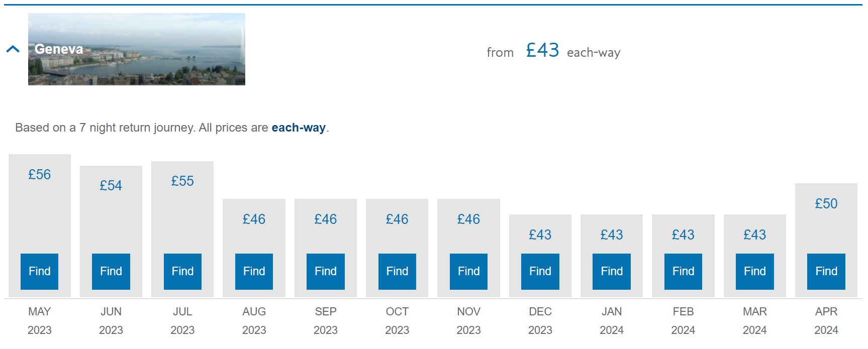Collapse the Geneva destination section
Screen dimensions: 868x349
point(13,49)
